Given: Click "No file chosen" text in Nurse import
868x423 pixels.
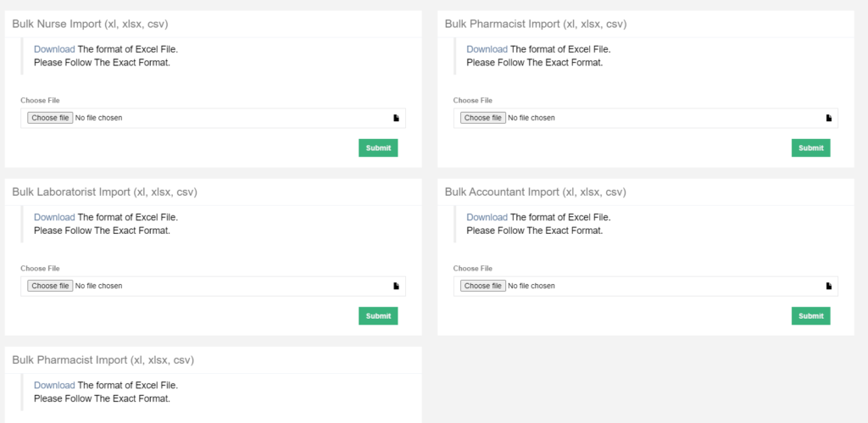Looking at the screenshot, I should pos(98,118).
